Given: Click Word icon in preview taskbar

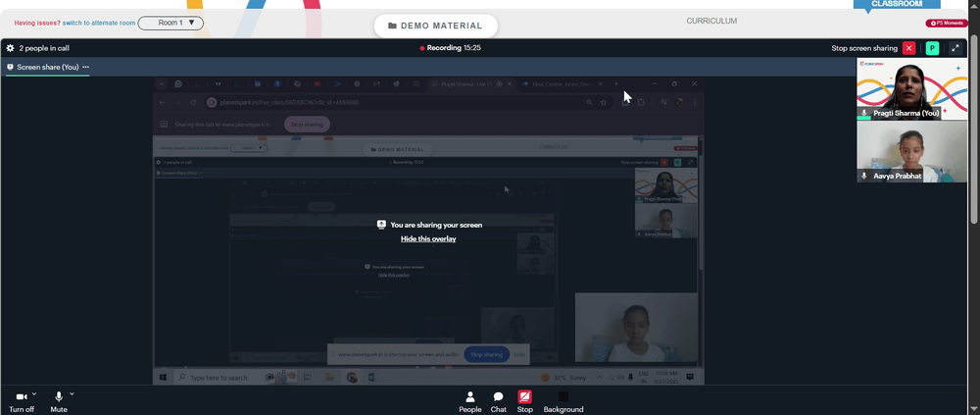Looking at the screenshot, I should pyautogui.click(x=373, y=378).
